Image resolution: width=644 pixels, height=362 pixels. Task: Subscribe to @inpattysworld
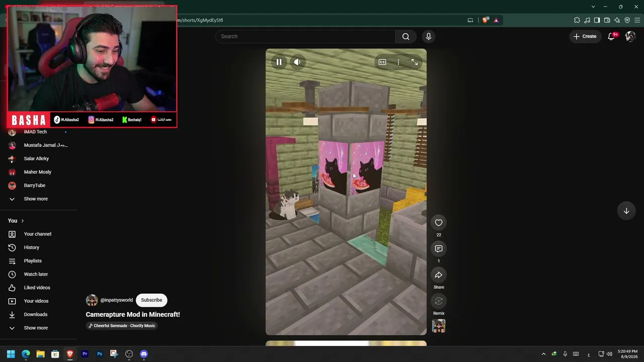(151, 300)
